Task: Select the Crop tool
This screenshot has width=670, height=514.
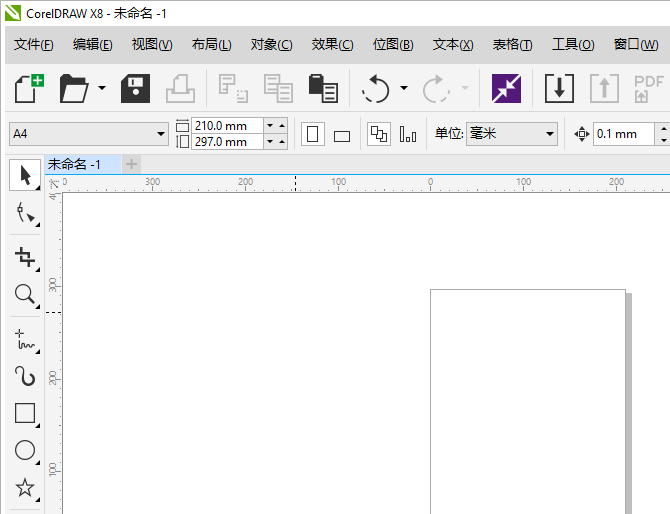Action: (25, 258)
